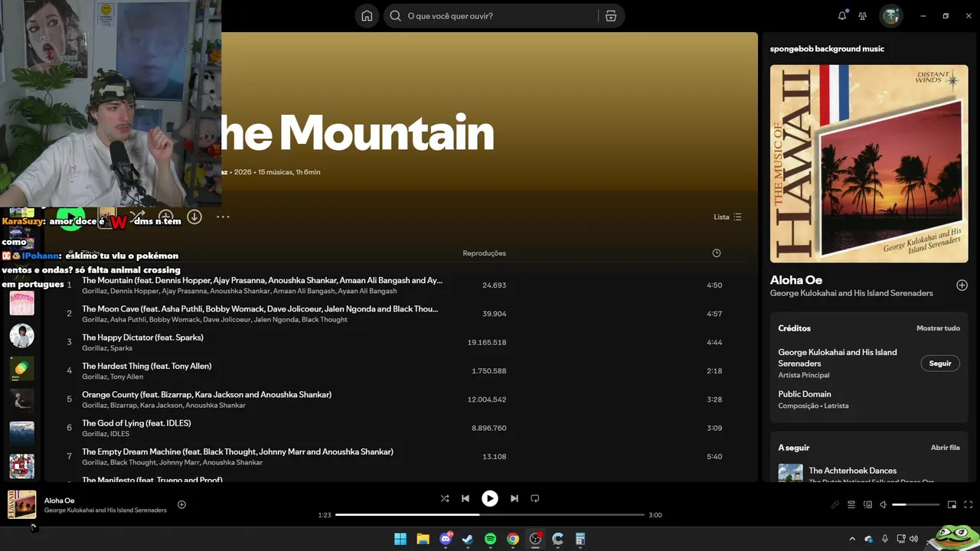This screenshot has height=551, width=980.
Task: Open connect to a device icon
Action: 867,504
